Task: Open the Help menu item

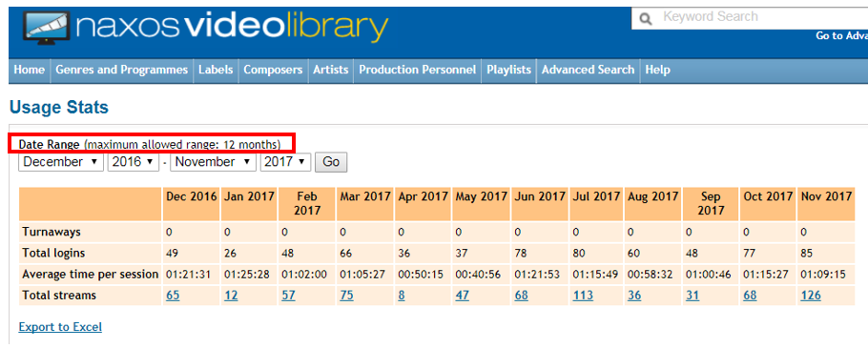Action: pyautogui.click(x=657, y=71)
